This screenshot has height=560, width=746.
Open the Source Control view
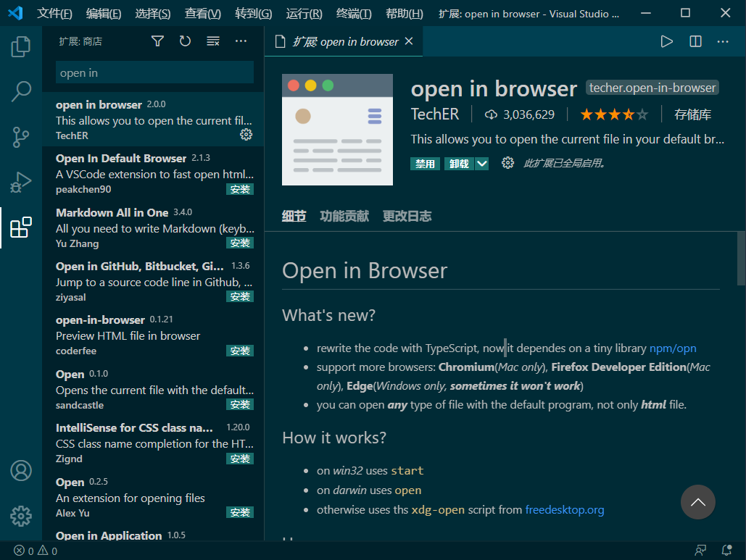(x=20, y=137)
